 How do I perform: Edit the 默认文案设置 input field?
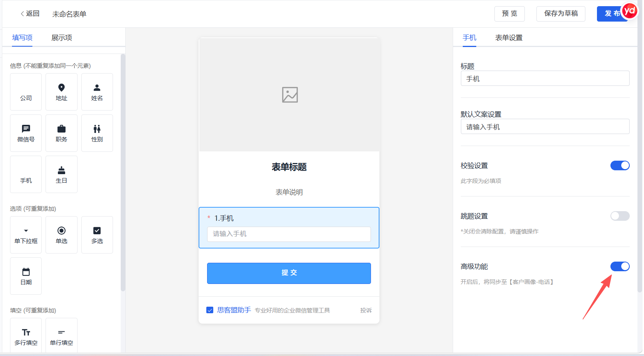[x=545, y=126]
